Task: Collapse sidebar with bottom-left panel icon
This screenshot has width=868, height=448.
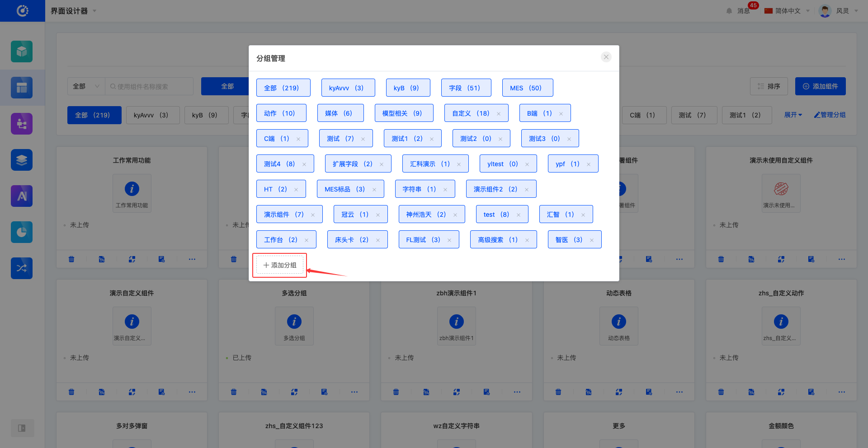Action: coord(22,428)
